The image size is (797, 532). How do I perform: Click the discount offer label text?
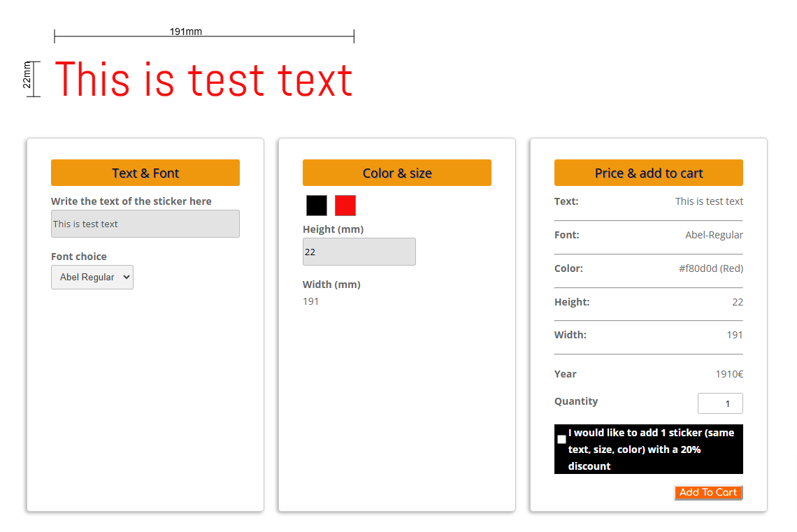(650, 450)
